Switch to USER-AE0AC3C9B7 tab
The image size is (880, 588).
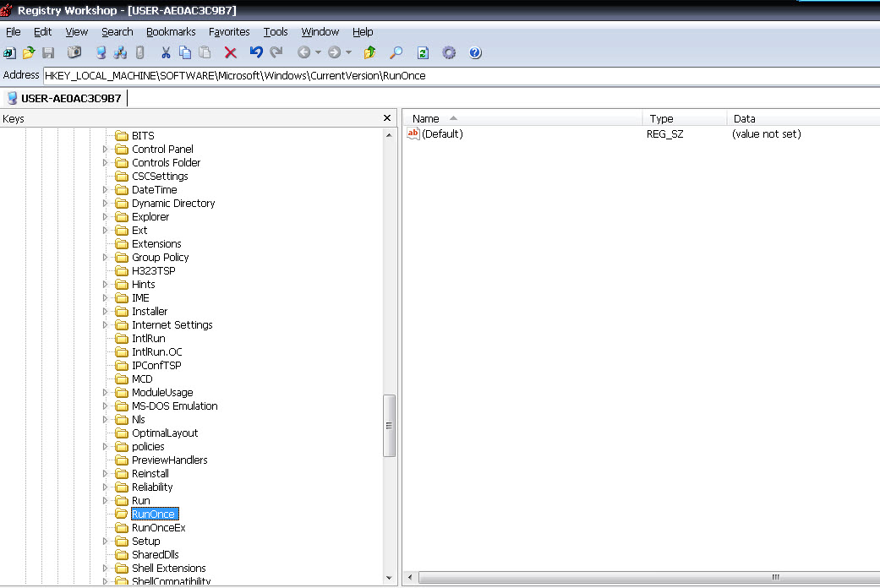pyautogui.click(x=64, y=98)
